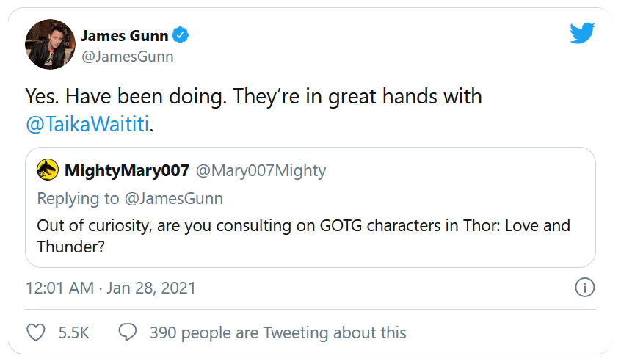Screen dimensions: 621x364
Task: Open the @JamesGunn handle under the author name
Action: coord(128,57)
